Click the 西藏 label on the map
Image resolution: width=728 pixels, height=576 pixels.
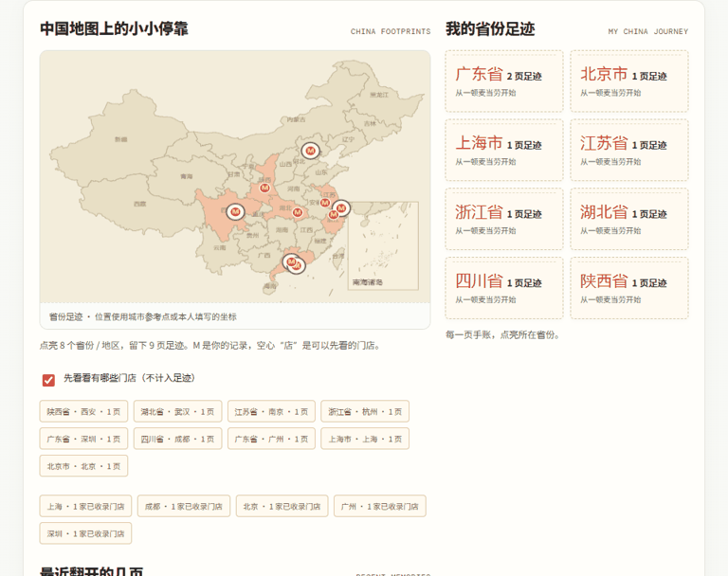[x=139, y=204]
